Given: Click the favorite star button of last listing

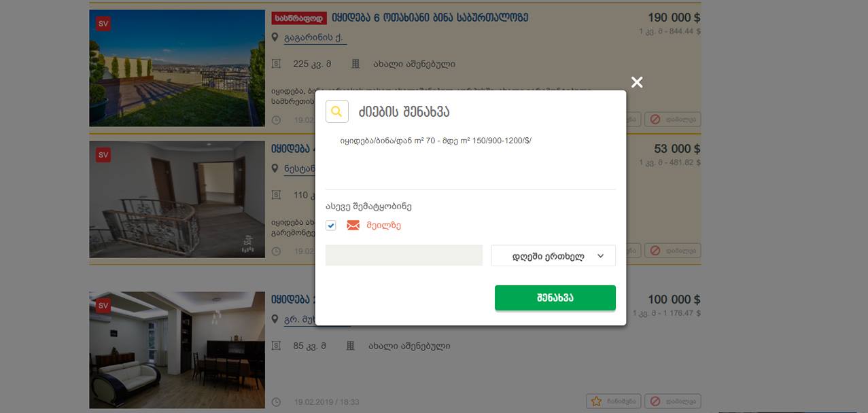Looking at the screenshot, I should click(x=613, y=401).
